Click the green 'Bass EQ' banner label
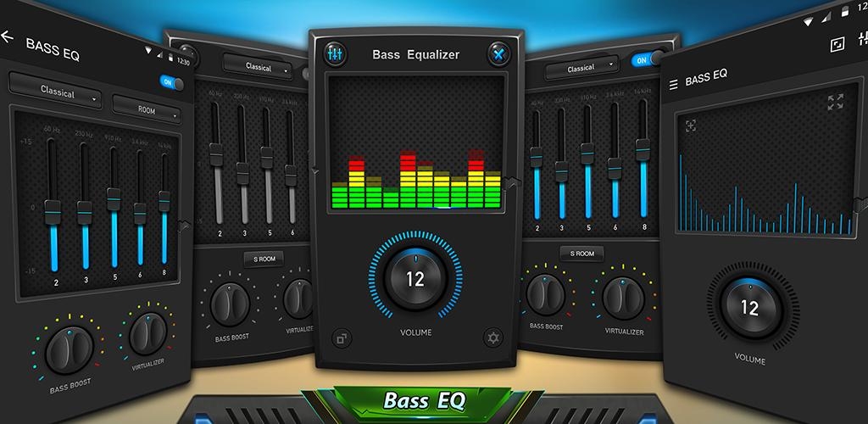Image resolution: width=868 pixels, height=424 pixels. [x=424, y=400]
